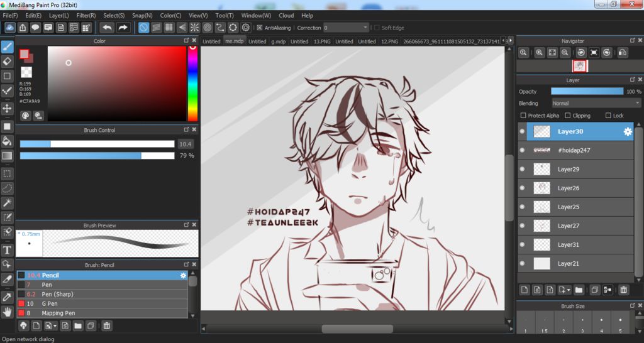
Task: Enable concentric circle snap
Action: pyautogui.click(x=208, y=28)
